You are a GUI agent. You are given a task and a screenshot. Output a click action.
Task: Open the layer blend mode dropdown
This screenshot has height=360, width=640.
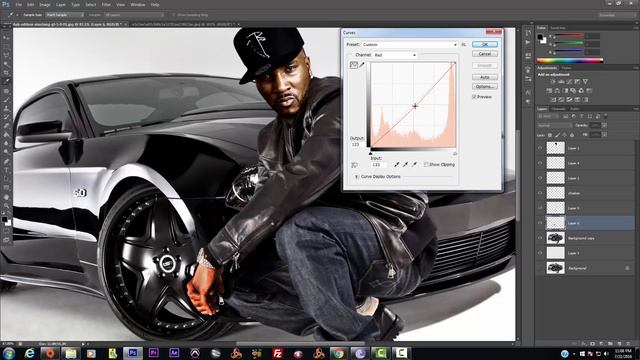pos(555,126)
